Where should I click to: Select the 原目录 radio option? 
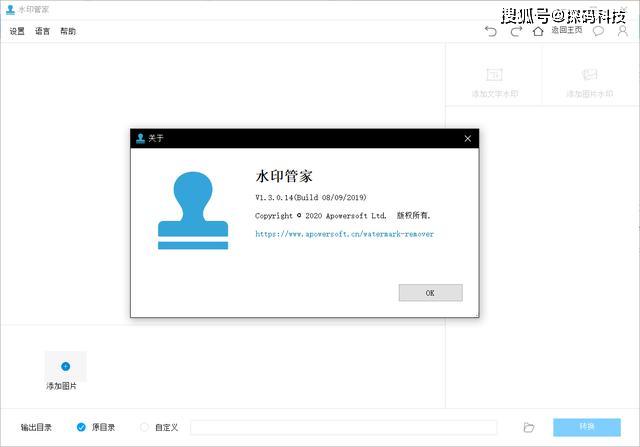coord(81,427)
